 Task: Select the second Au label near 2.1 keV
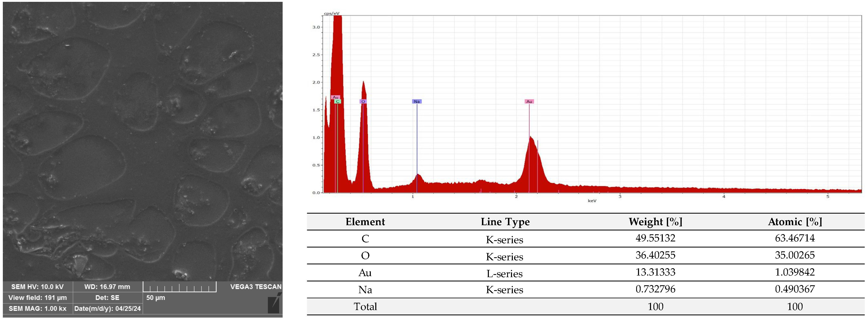[530, 101]
